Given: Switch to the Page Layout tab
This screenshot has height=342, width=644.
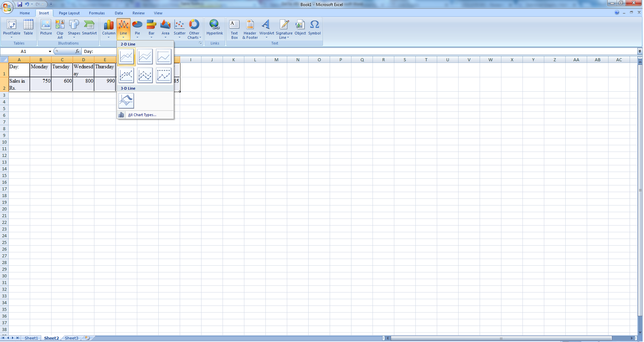Looking at the screenshot, I should click(x=69, y=13).
